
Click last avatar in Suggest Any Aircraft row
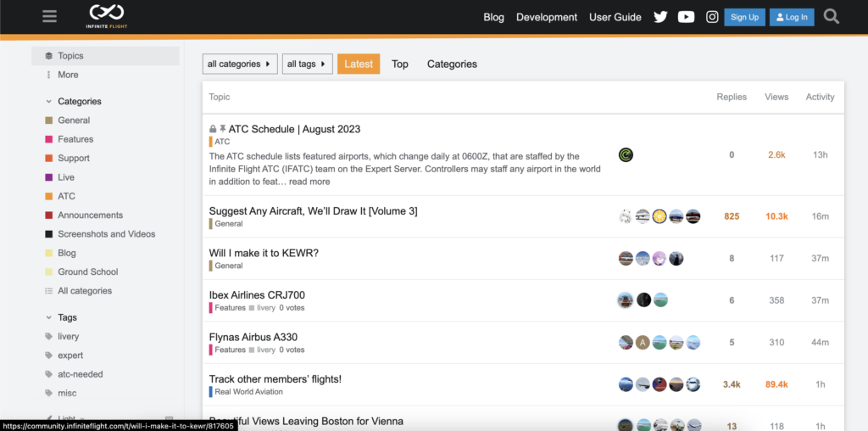point(693,216)
